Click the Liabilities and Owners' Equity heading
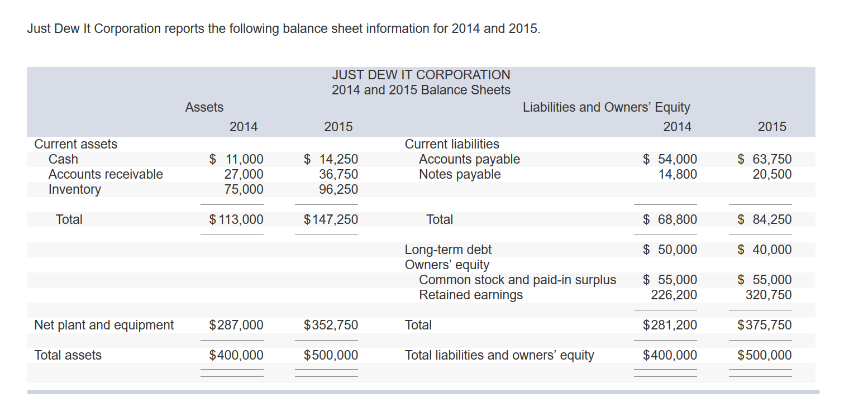Screen dimensions: 868x397 pyautogui.click(x=607, y=107)
